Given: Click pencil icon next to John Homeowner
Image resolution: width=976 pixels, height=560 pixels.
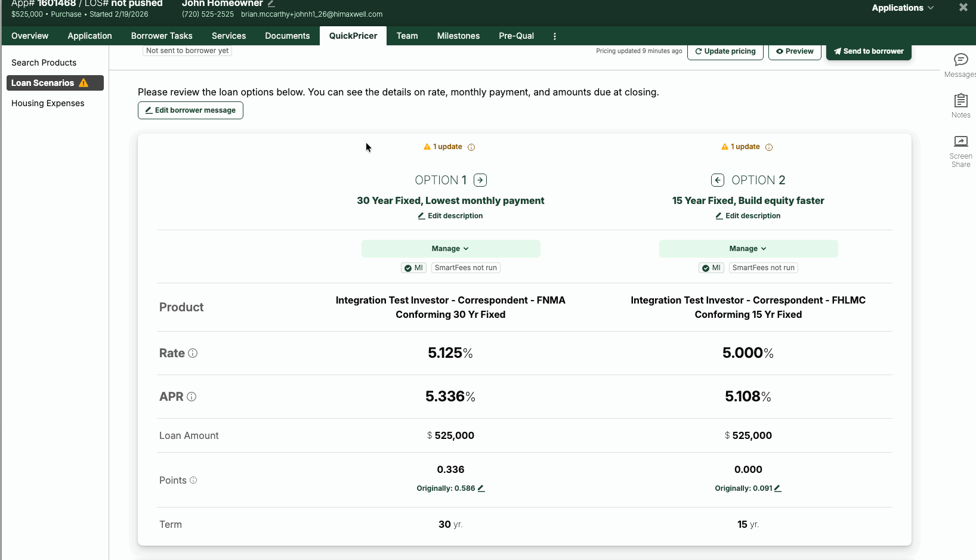Looking at the screenshot, I should pos(271,4).
